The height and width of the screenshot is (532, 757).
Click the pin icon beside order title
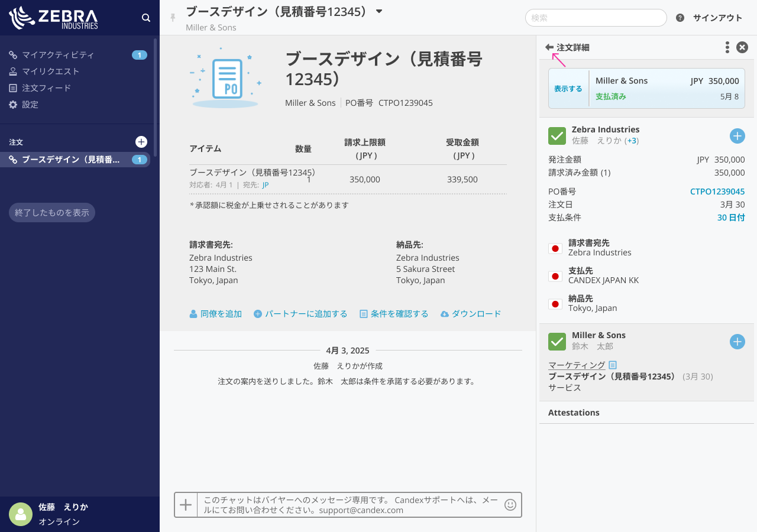173,18
